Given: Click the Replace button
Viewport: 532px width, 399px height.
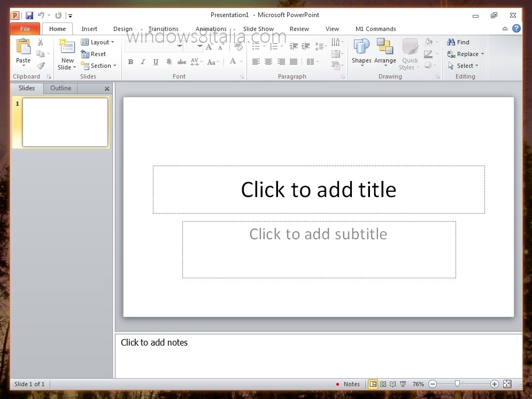Looking at the screenshot, I should point(466,54).
